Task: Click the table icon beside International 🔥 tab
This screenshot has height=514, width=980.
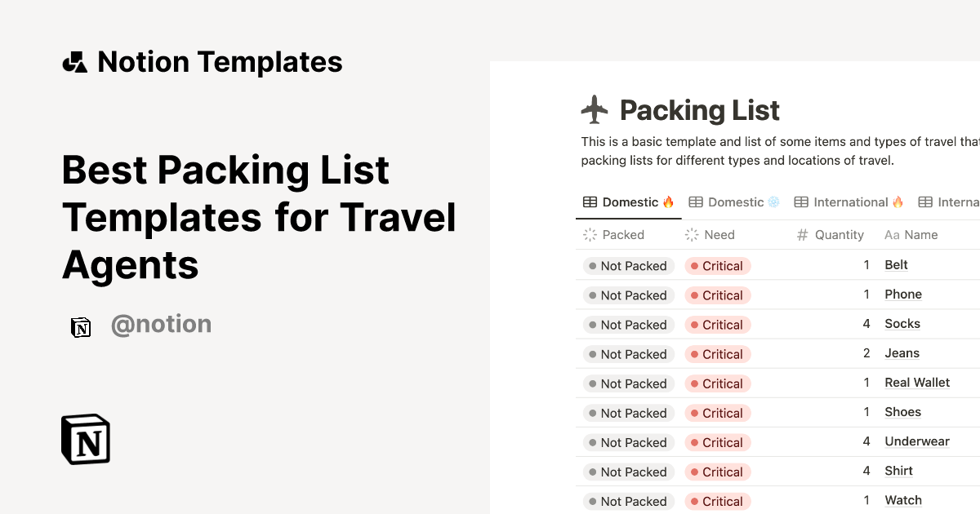Action: click(803, 202)
